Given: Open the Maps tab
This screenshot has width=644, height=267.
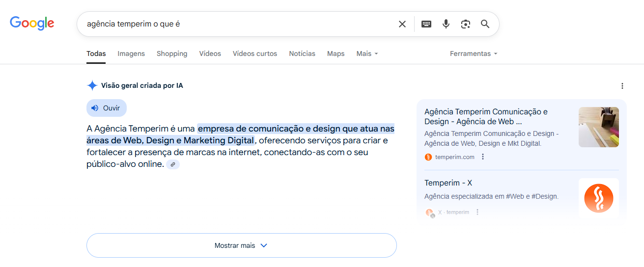Looking at the screenshot, I should click(336, 53).
